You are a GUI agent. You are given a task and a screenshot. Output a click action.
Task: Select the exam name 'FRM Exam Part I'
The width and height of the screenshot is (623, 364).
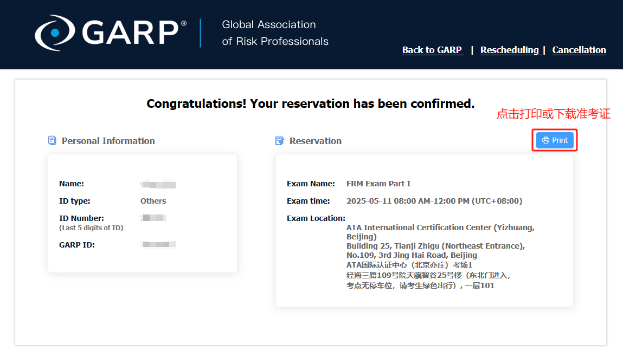click(x=378, y=184)
